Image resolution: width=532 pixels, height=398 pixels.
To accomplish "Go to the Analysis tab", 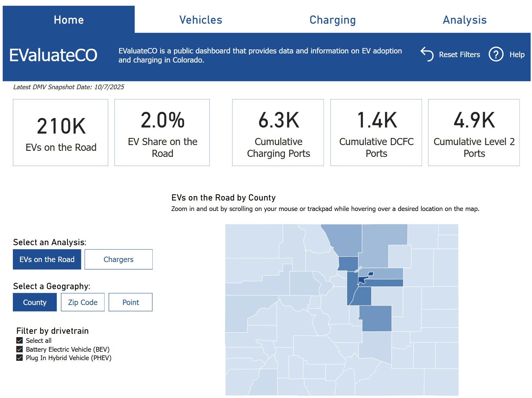I will [464, 20].
